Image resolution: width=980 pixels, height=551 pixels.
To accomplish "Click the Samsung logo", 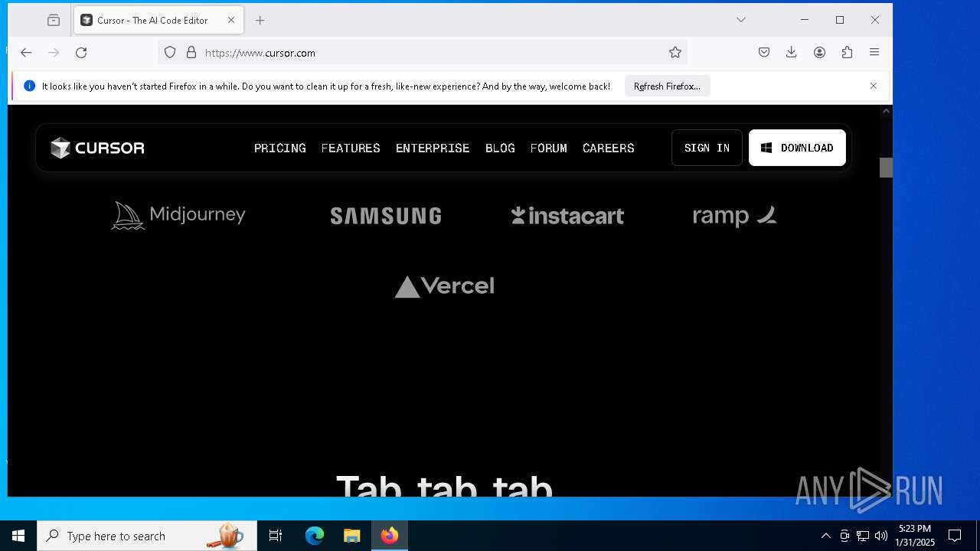I will pyautogui.click(x=386, y=216).
